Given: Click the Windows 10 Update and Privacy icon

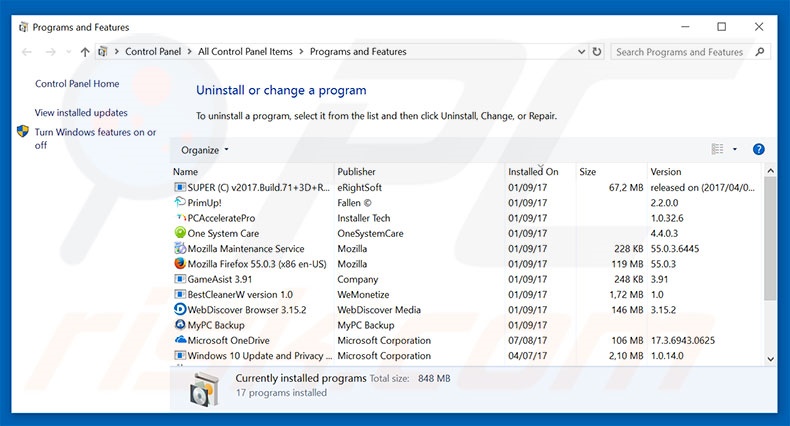Looking at the screenshot, I should click(x=180, y=356).
